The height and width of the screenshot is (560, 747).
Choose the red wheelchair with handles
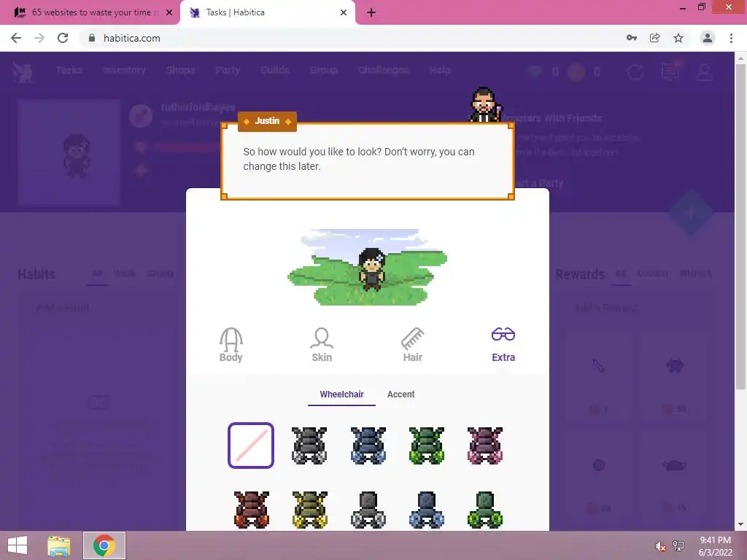pyautogui.click(x=251, y=510)
